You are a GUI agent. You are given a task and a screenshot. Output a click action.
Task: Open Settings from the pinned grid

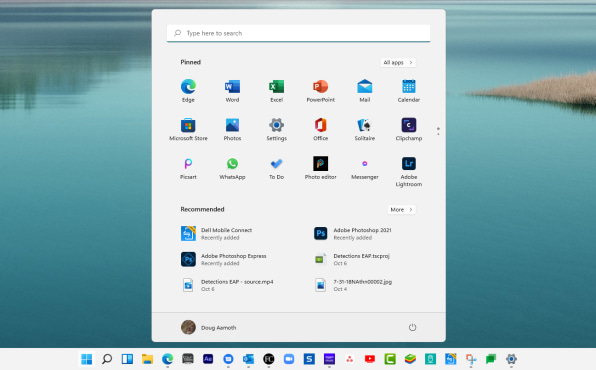pyautogui.click(x=276, y=129)
